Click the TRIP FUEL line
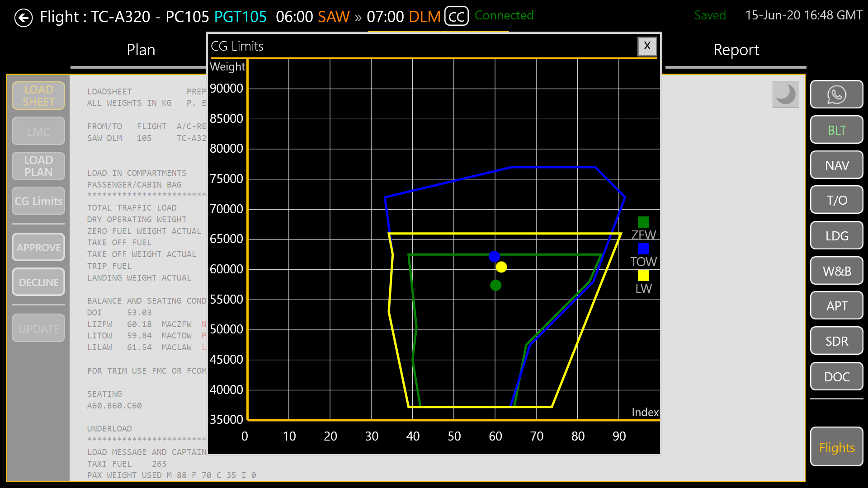This screenshot has height=488, width=868. pyautogui.click(x=109, y=266)
